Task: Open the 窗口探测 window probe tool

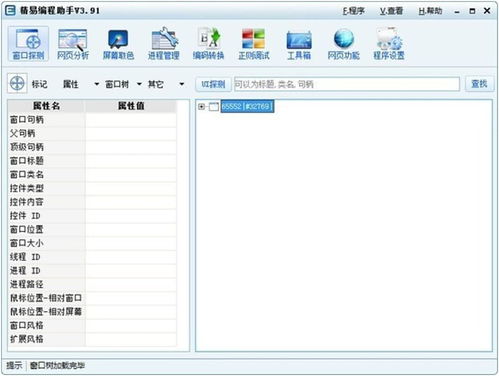Action: [28, 44]
